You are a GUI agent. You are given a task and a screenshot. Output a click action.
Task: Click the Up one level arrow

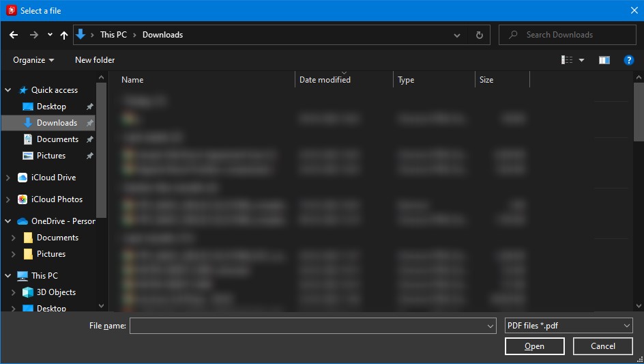pos(64,35)
